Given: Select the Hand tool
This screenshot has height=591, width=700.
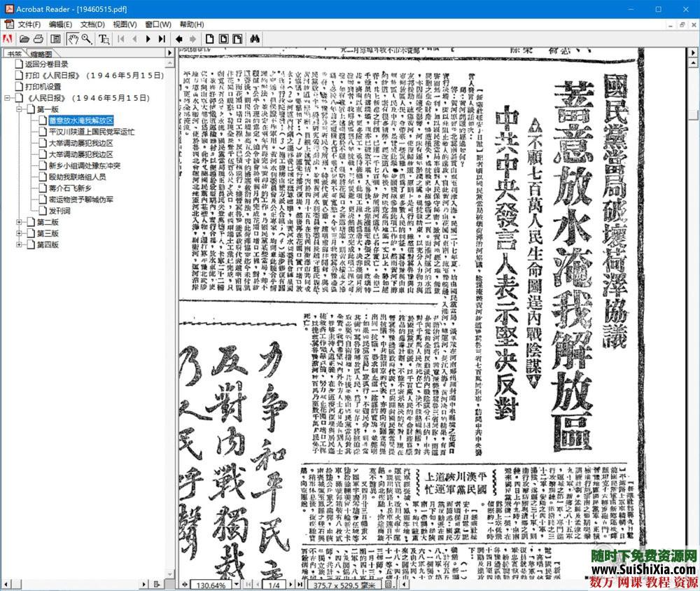Looking at the screenshot, I should (73, 40).
